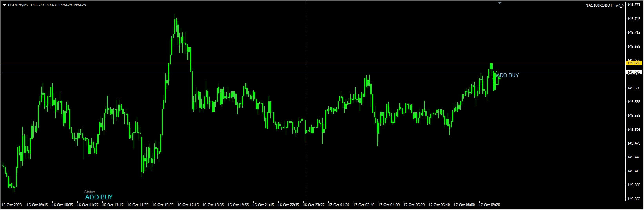
Task: Click the yellow 149.649 price tag
Action: pyautogui.click(x=634, y=63)
